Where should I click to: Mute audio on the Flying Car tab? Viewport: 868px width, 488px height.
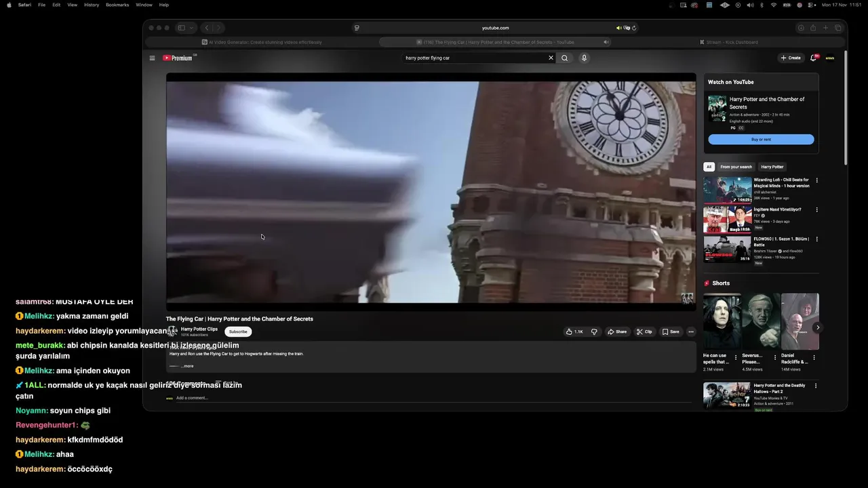tap(606, 42)
